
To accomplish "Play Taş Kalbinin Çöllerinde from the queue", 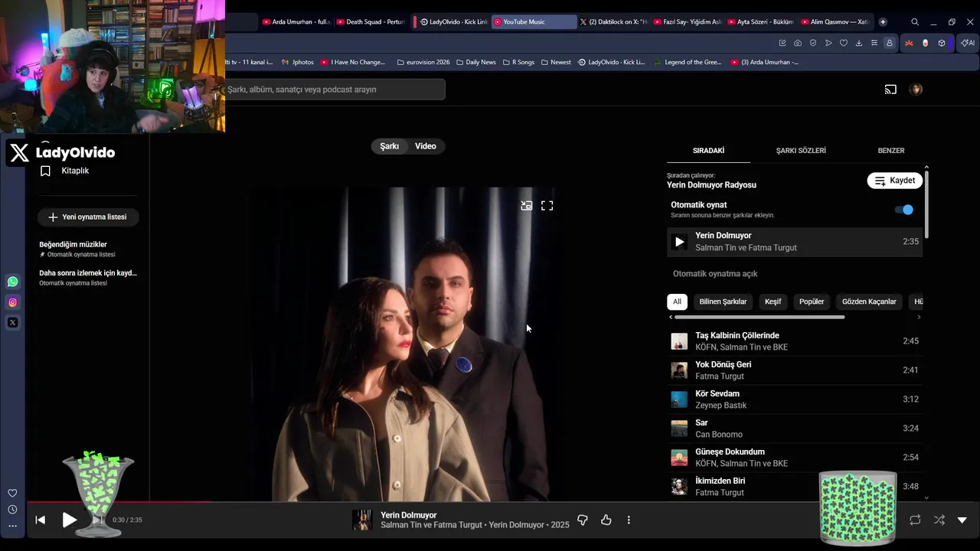I will pos(795,341).
